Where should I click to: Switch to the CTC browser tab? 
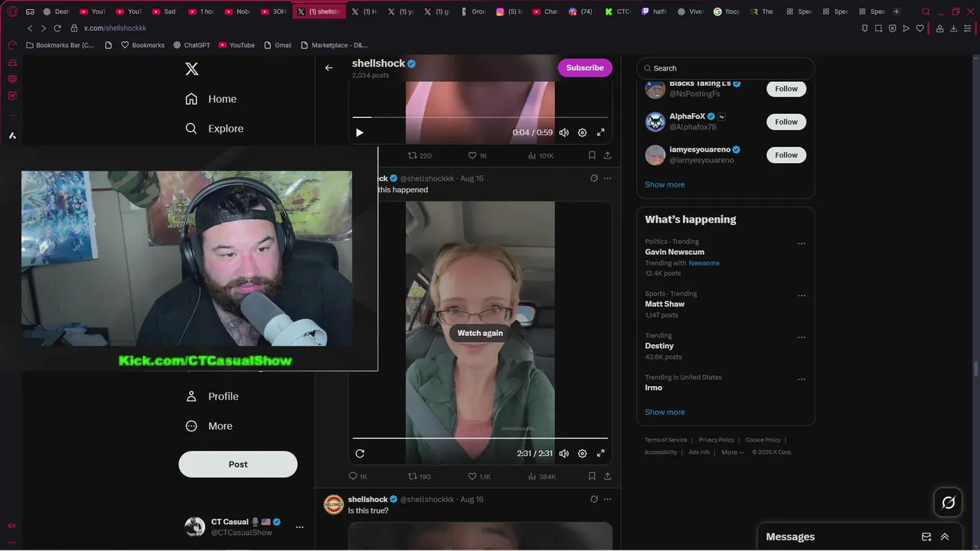click(x=617, y=11)
